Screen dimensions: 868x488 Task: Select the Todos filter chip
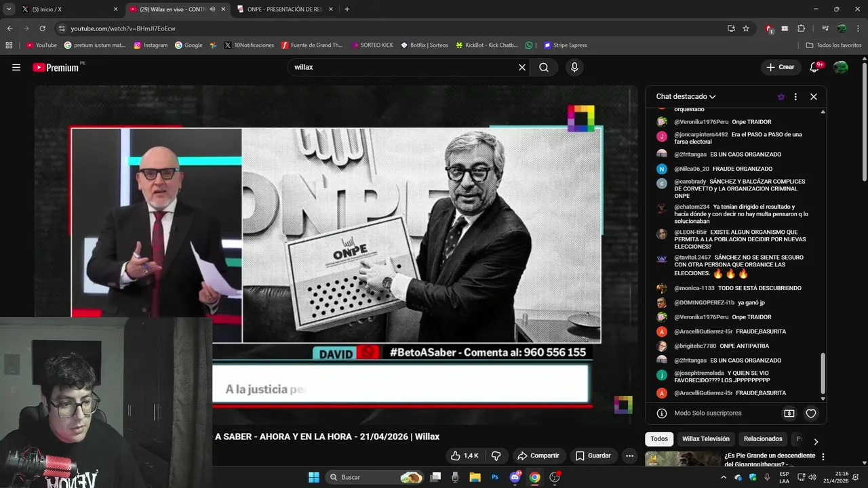[659, 439]
